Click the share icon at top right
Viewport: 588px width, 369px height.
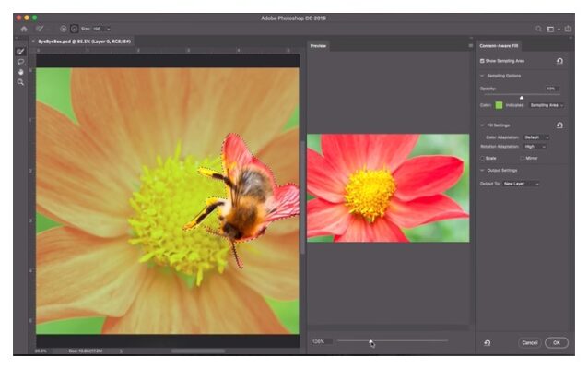[x=568, y=29]
